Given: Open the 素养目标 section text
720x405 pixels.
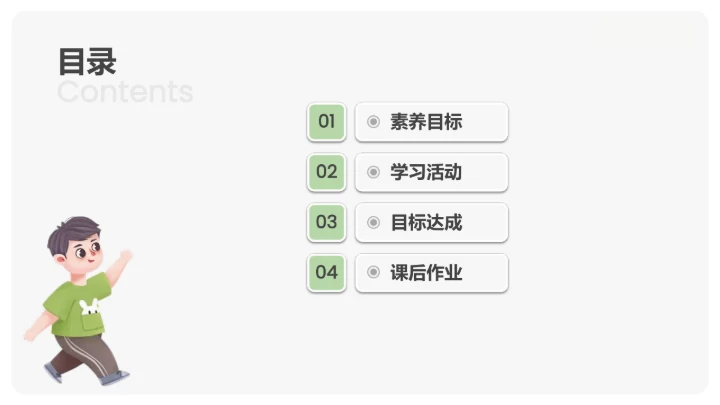Looking at the screenshot, I should pos(426,122).
